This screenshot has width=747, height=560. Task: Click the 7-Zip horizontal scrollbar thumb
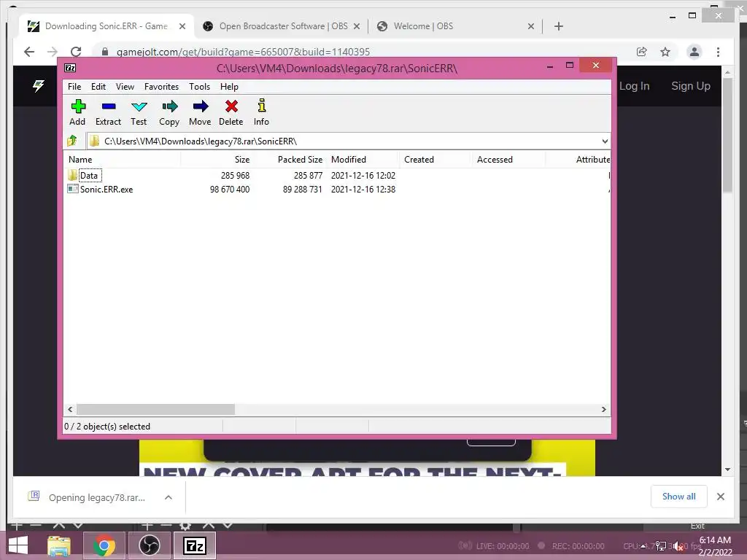[x=156, y=410]
